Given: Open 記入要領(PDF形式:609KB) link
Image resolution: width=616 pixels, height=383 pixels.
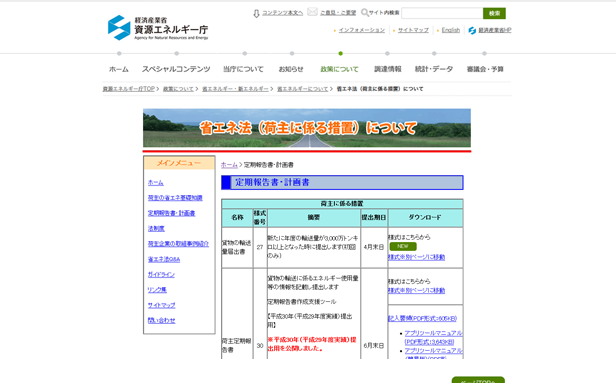Looking at the screenshot, I should 422,319.
